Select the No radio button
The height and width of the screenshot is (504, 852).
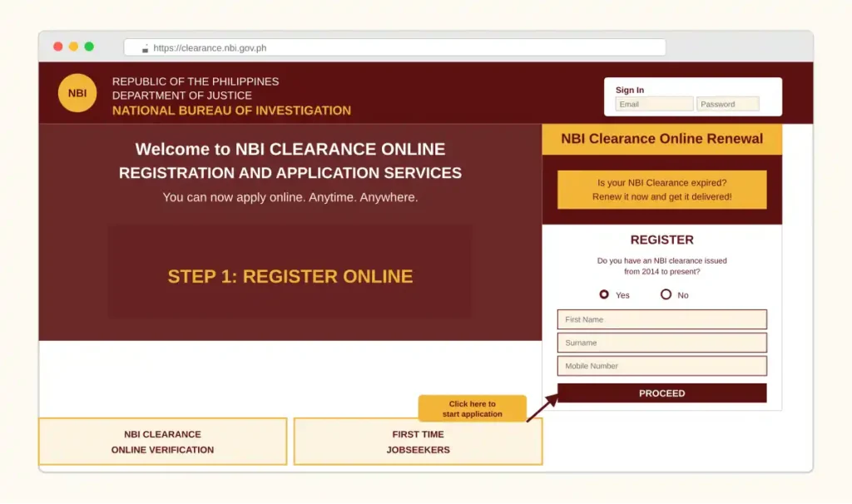[666, 294]
